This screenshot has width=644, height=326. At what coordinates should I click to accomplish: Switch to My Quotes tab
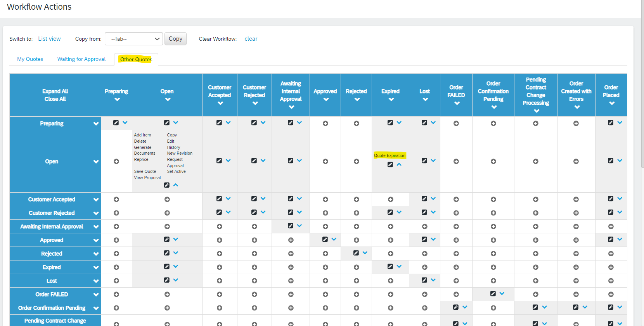[x=30, y=59]
